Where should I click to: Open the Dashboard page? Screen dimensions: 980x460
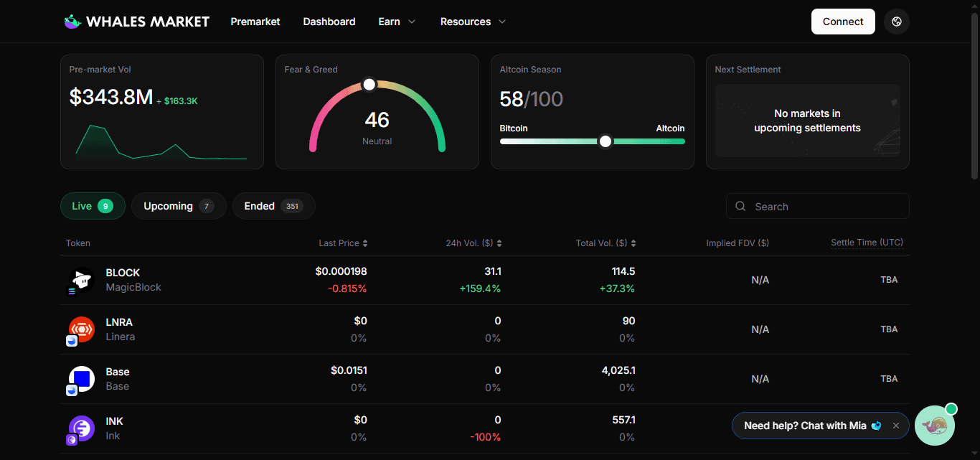coord(329,22)
